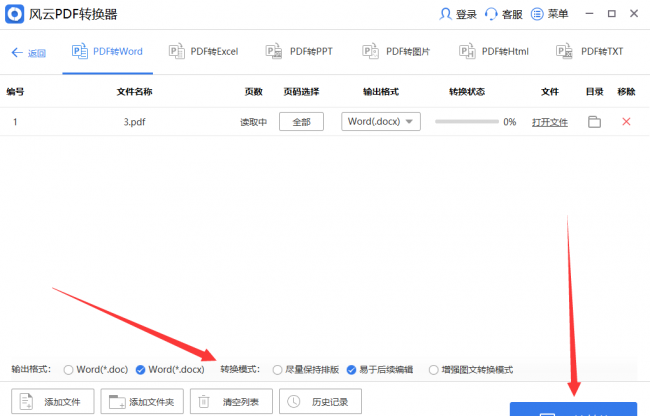The width and height of the screenshot is (650, 416).
Task: Click the back arrow icon
Action: coord(17,53)
